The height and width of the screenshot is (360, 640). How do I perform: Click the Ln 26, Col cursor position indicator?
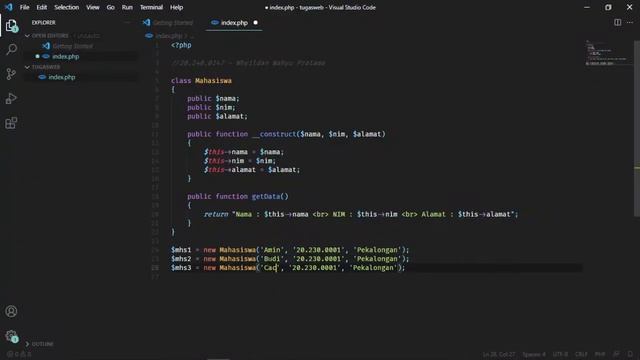[499, 354]
